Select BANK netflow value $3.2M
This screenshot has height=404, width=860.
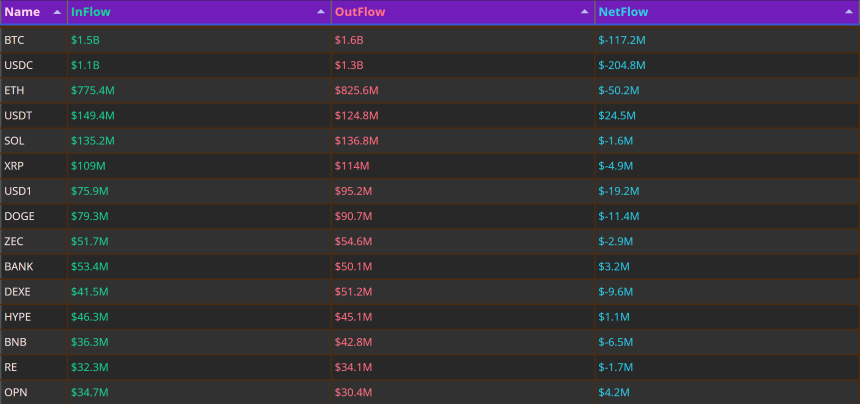tap(614, 267)
